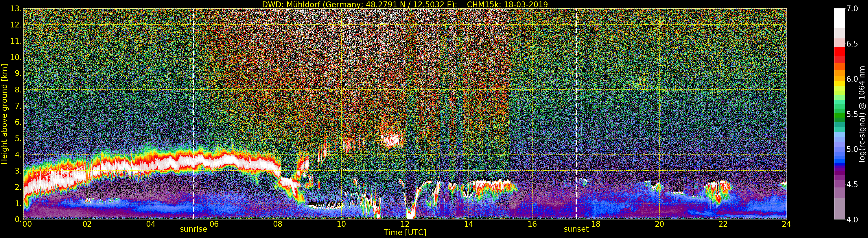
Task: Click the colorbar tick label '7.0'
Action: 852,9
